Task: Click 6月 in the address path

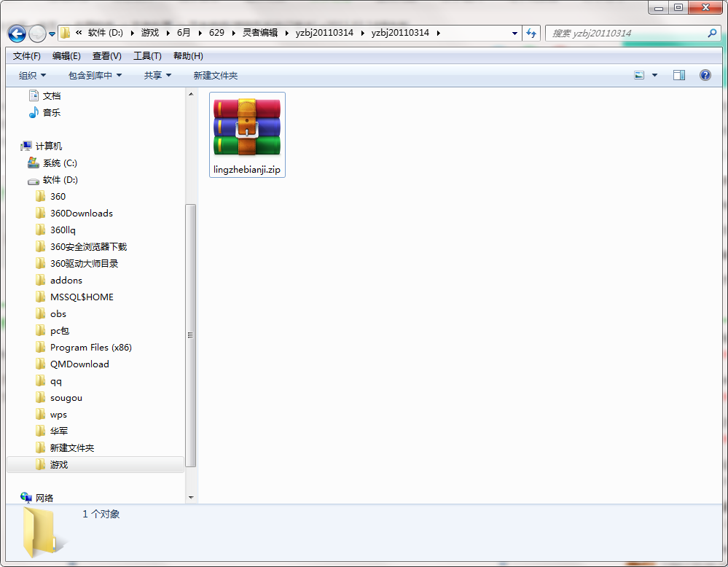Action: [x=184, y=33]
